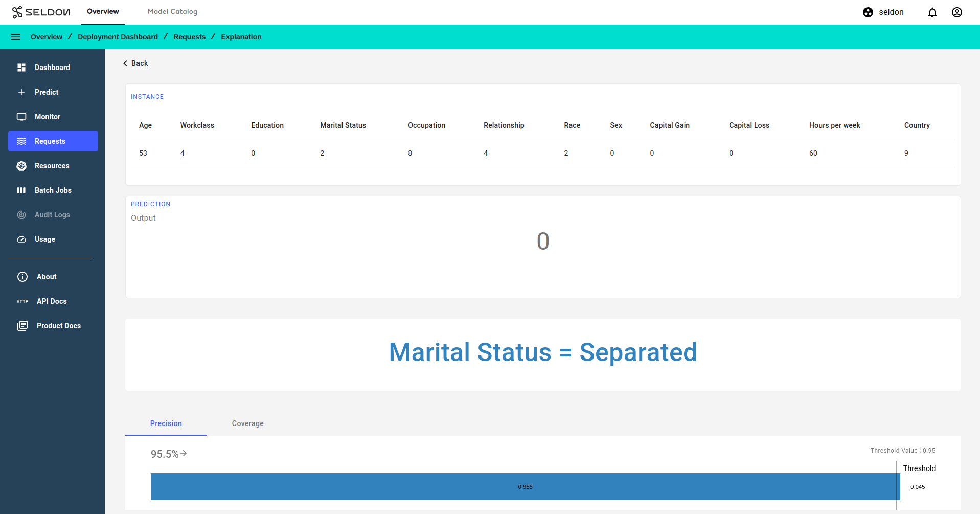Click the Occupation column header
Screen dimensions: 980x514
coord(426,125)
